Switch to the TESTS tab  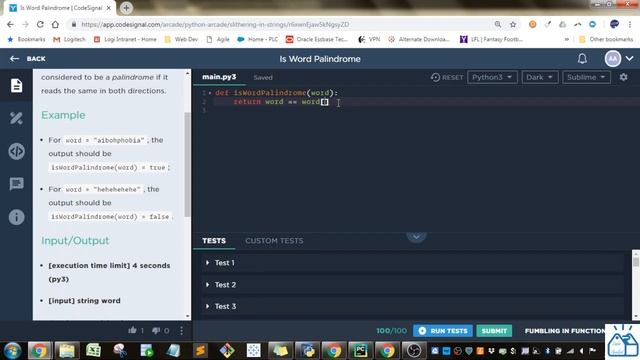(x=214, y=241)
